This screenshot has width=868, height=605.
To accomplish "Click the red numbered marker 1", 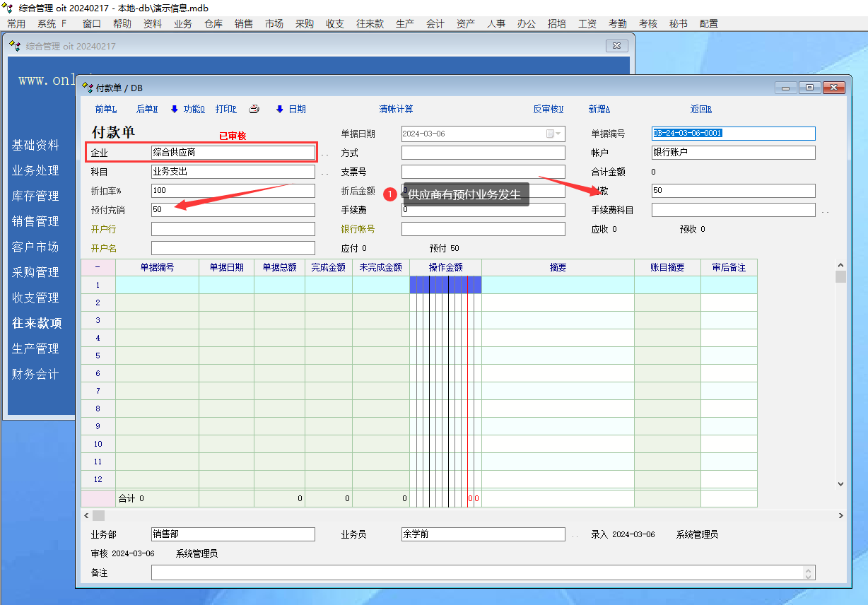I will tap(389, 194).
